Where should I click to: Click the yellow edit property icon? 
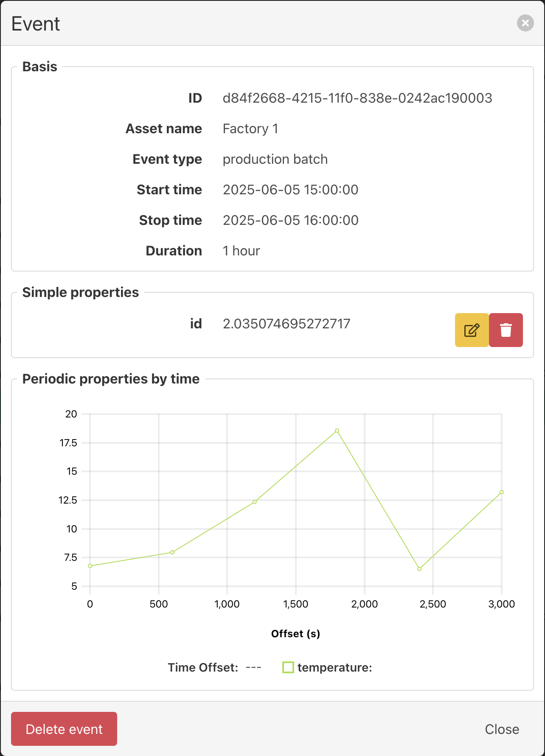pos(472,330)
